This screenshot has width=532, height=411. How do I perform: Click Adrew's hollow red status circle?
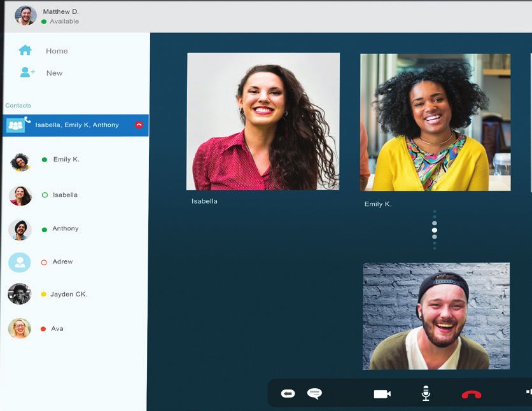pos(44,263)
